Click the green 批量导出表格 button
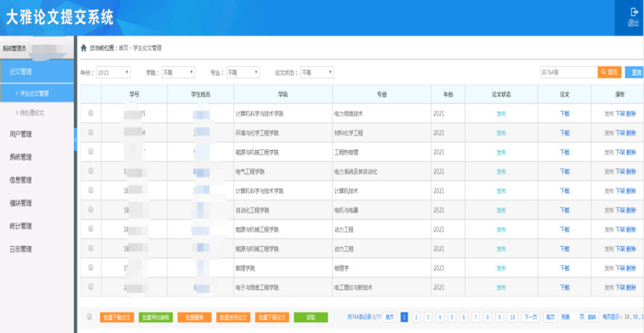Image resolution: width=644 pixels, height=333 pixels. 155,317
